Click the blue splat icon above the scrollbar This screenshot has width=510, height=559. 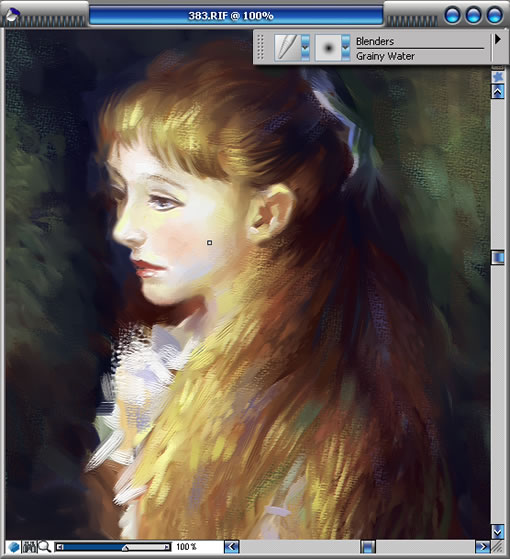[498, 77]
